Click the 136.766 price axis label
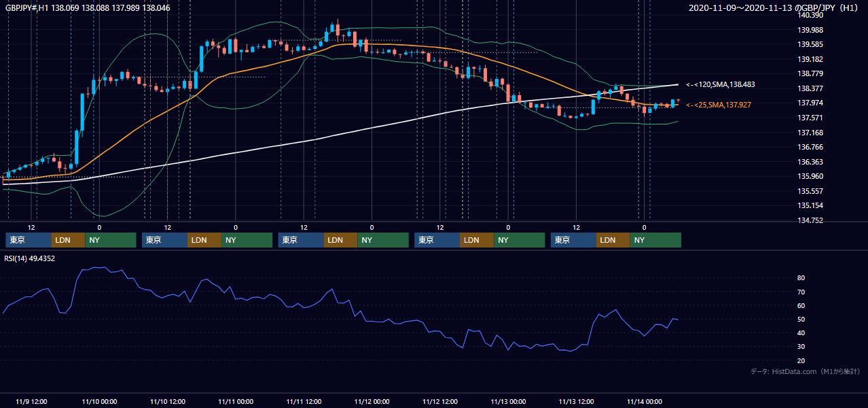868x408 pixels. click(x=810, y=147)
